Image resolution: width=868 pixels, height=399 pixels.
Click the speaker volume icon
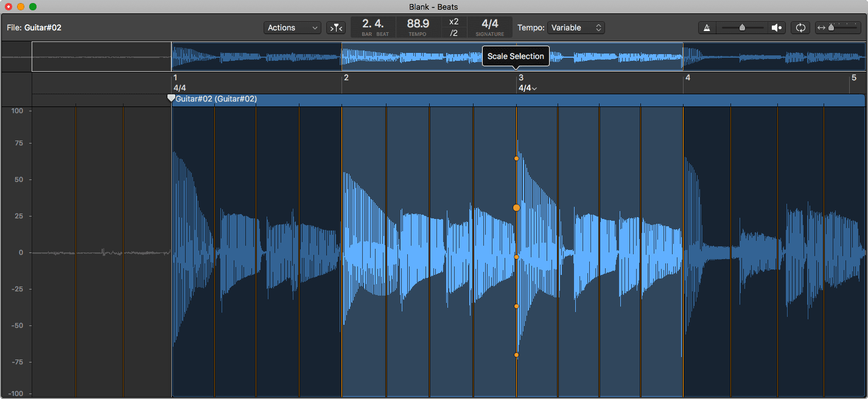(777, 28)
